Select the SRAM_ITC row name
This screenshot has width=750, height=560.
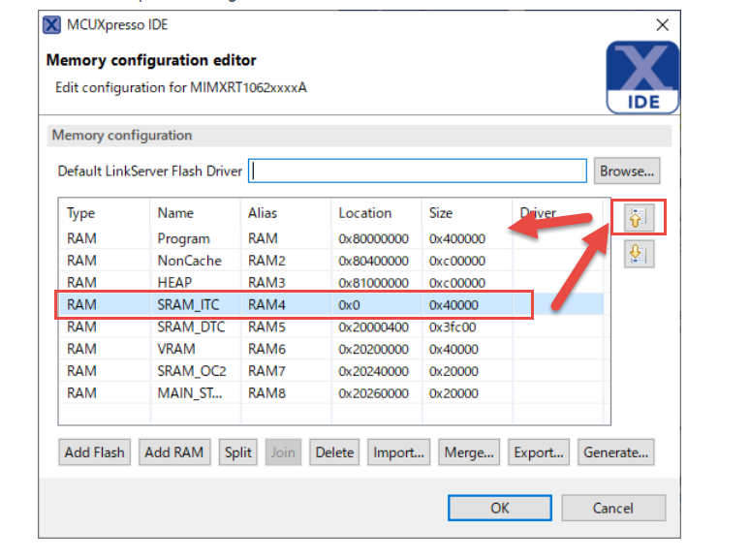coord(188,304)
